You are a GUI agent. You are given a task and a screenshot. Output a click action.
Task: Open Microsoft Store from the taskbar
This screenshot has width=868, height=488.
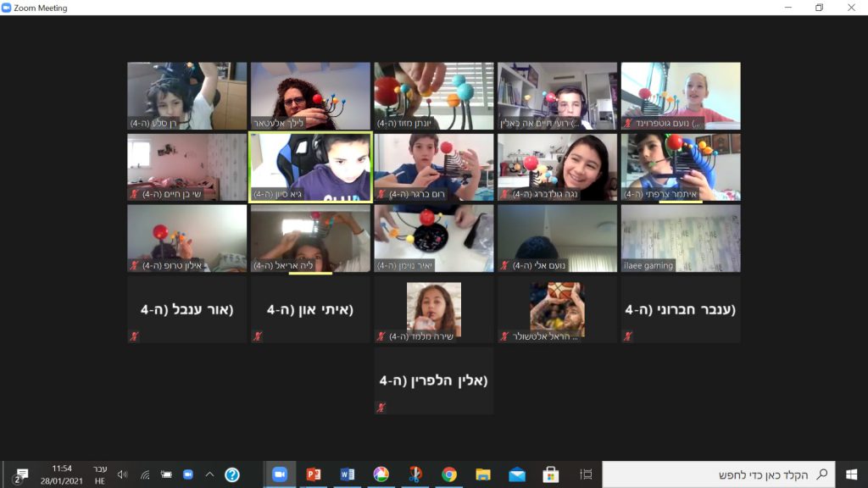click(x=551, y=474)
